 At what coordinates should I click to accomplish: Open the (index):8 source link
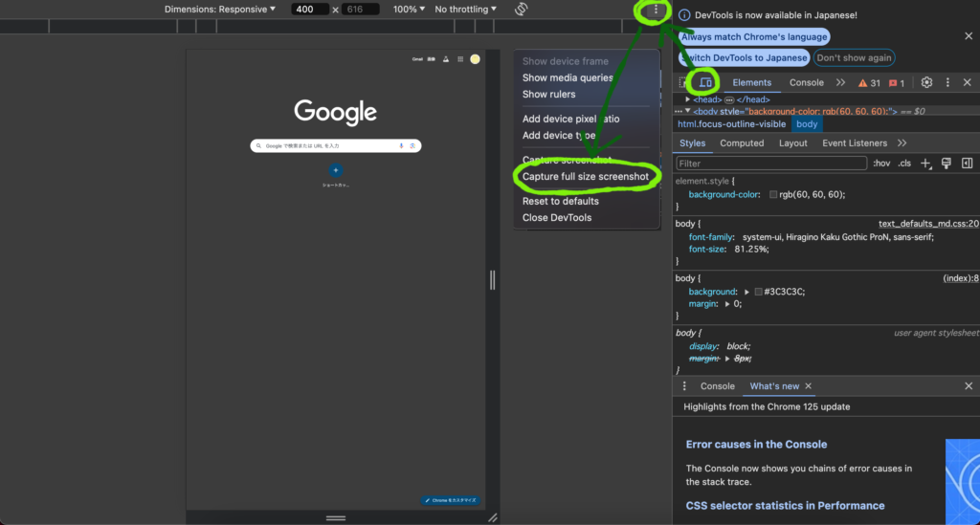tap(960, 278)
